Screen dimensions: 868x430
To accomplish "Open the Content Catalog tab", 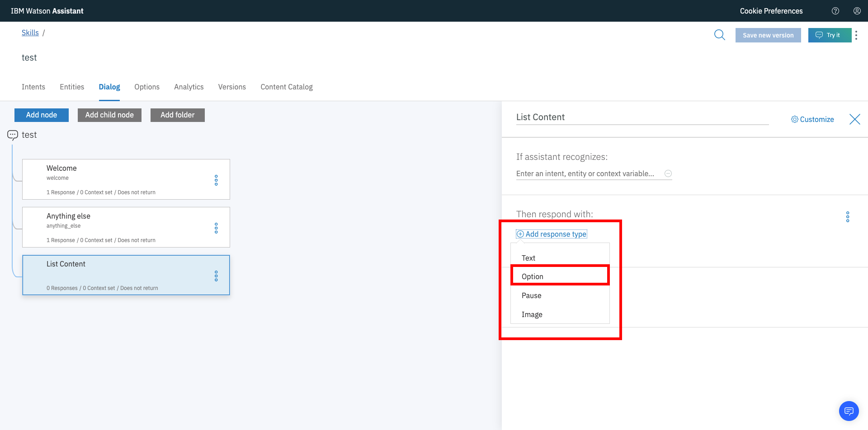I will 287,87.
